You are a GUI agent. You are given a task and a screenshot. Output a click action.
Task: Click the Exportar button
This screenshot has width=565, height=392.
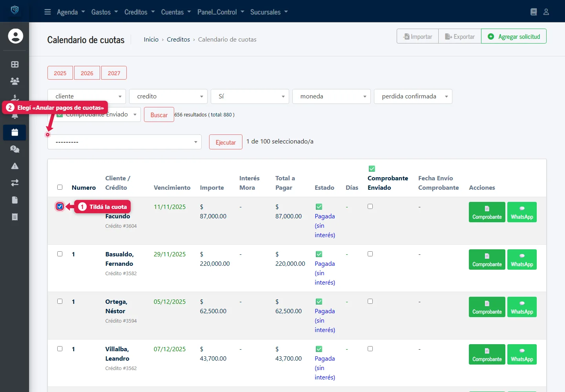pyautogui.click(x=460, y=36)
